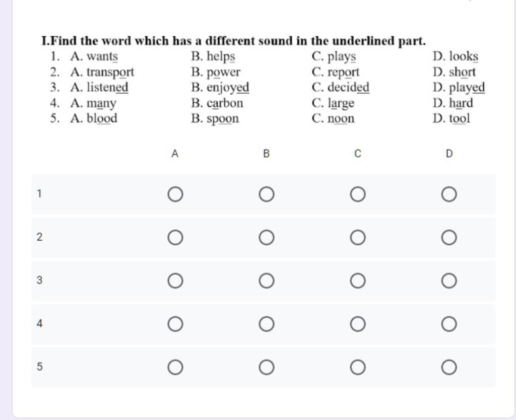Pick radio B for question 4
This screenshot has height=420, width=516.
point(266,324)
